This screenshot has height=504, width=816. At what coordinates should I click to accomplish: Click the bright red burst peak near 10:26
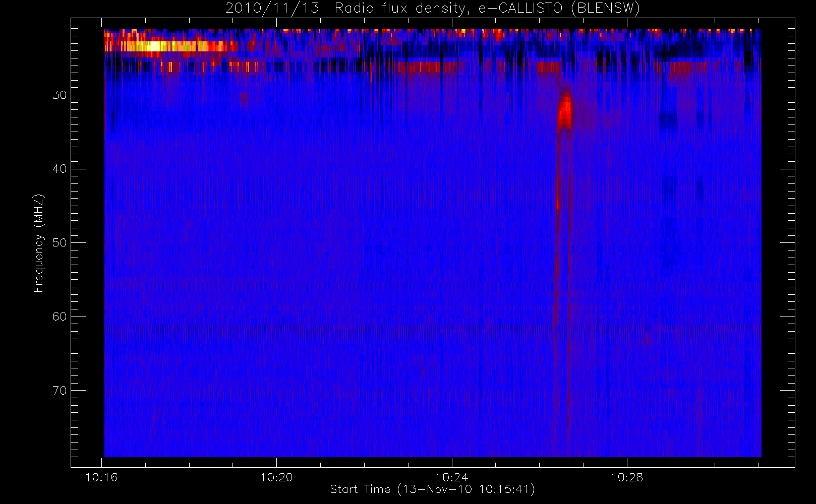[x=565, y=111]
